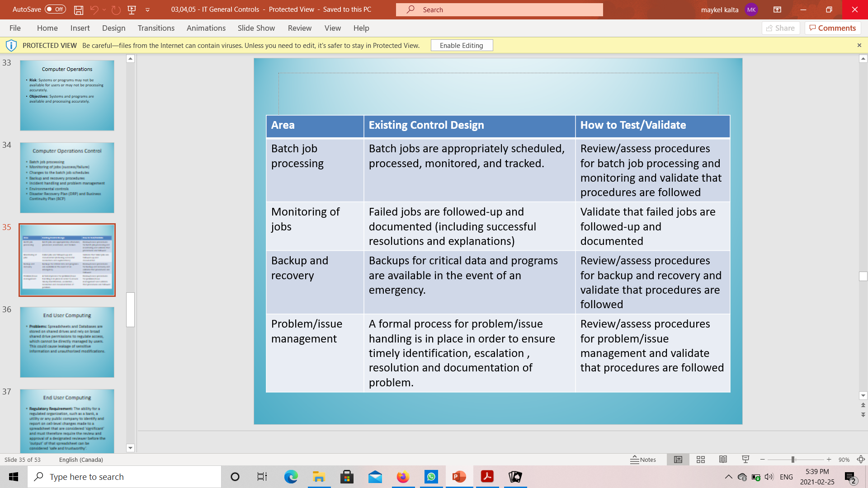Image resolution: width=868 pixels, height=488 pixels.
Task: Open the Transitions tab
Action: pos(156,28)
